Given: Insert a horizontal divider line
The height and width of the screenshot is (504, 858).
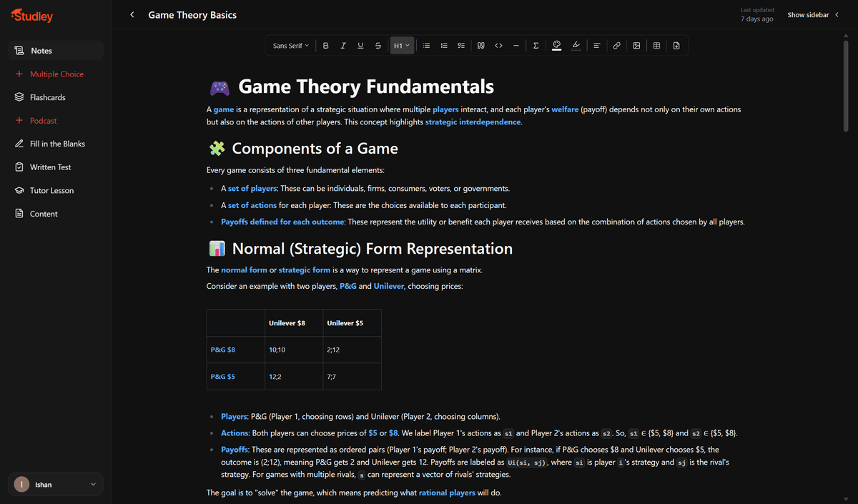Looking at the screenshot, I should (x=516, y=46).
